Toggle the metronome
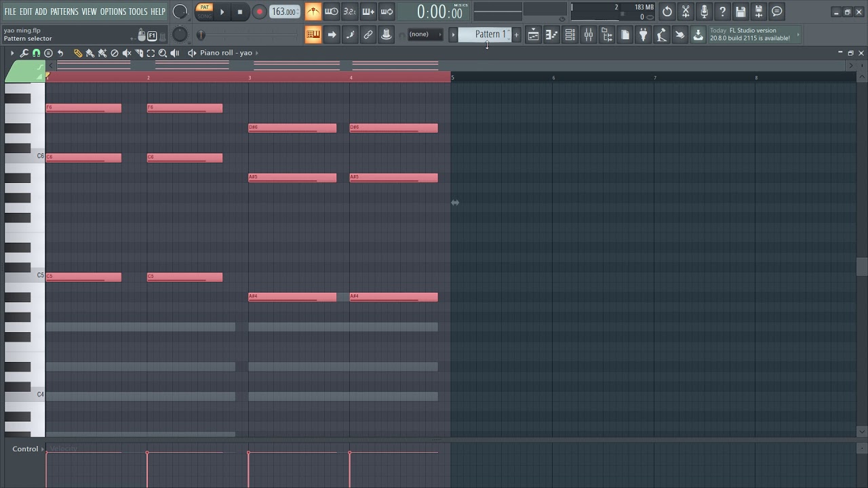868x488 pixels. point(313,12)
